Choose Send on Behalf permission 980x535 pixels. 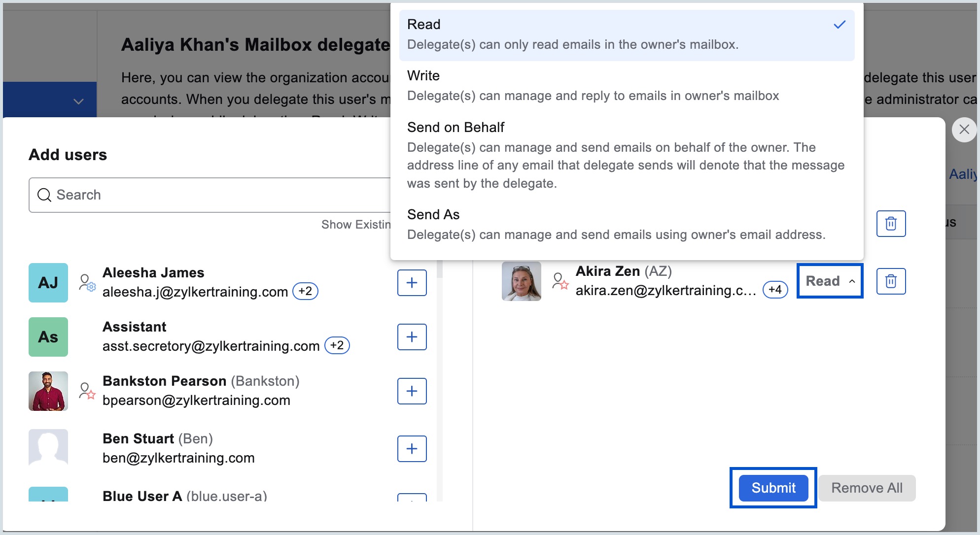point(626,155)
